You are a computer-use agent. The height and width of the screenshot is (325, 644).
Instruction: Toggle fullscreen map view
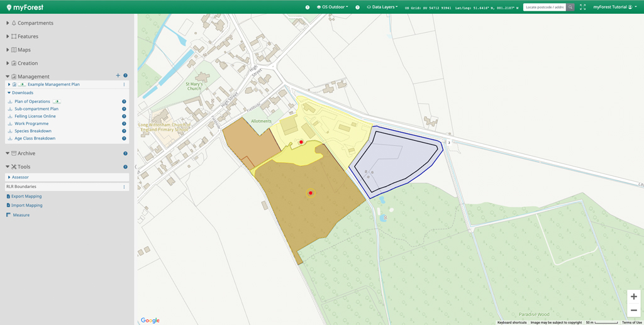pos(582,7)
